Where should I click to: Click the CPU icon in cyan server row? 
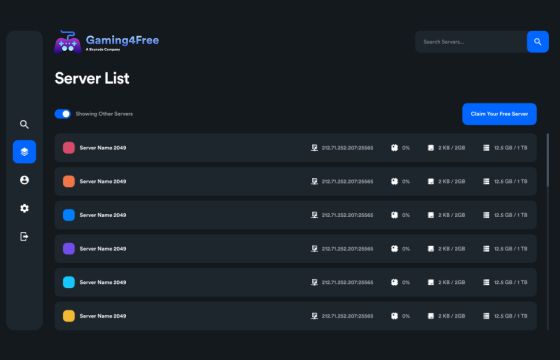[x=394, y=282]
